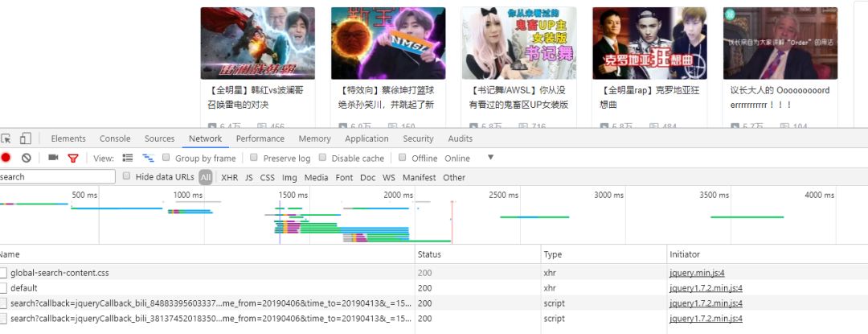Screen dimensions: 868x334
Task: Enable Group by frame checkbox
Action: [166, 157]
